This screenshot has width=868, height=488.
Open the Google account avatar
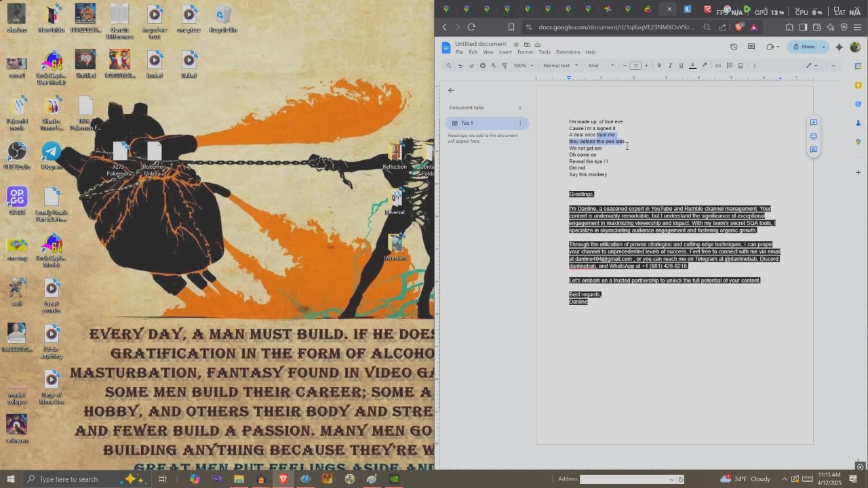coord(855,47)
